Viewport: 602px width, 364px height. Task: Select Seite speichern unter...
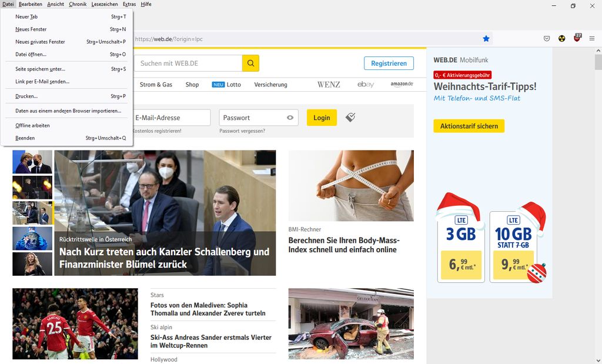(67, 69)
